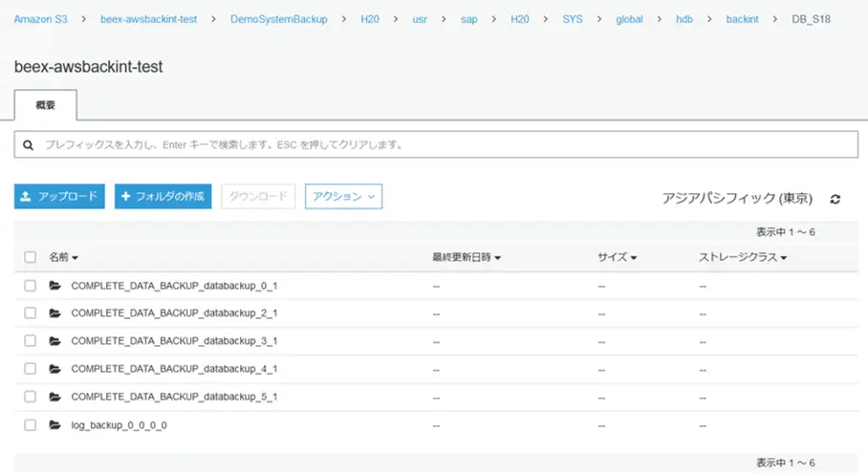This screenshot has height=474, width=868.
Task: Open folder COMPLETE_DATA_BACKUP_databackup_4_1
Action: coord(174,368)
